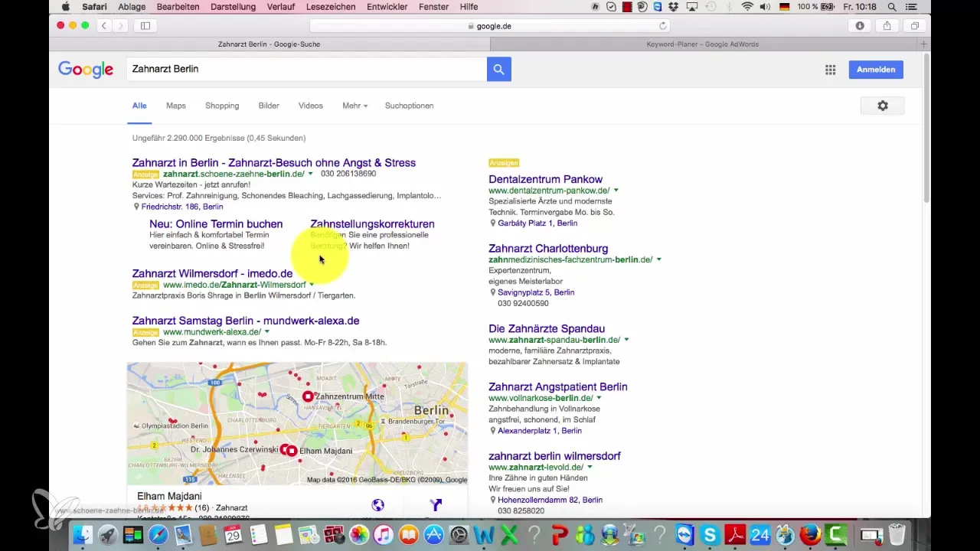Click the directions arrow icon for Elham Majdani
Image resolution: width=980 pixels, height=551 pixels.
tap(436, 505)
